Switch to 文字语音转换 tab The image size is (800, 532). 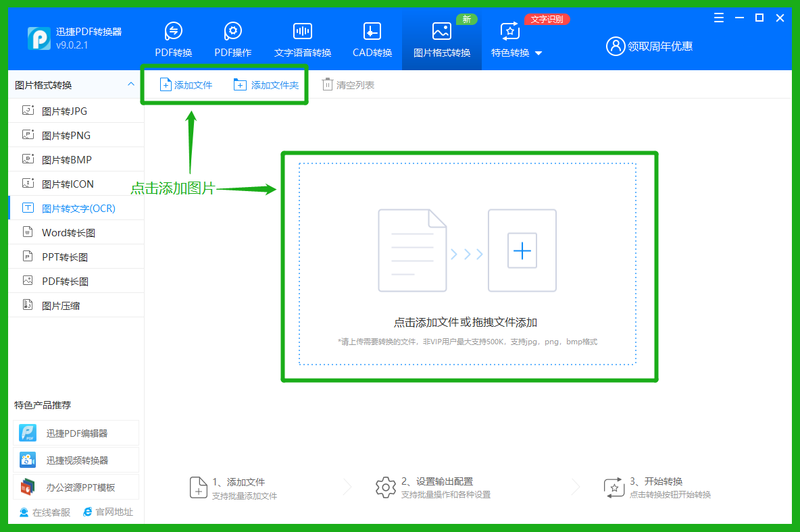[303, 39]
